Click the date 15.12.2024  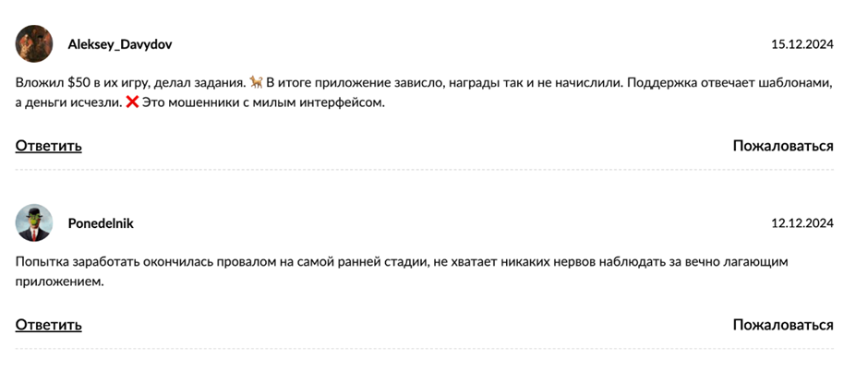802,44
